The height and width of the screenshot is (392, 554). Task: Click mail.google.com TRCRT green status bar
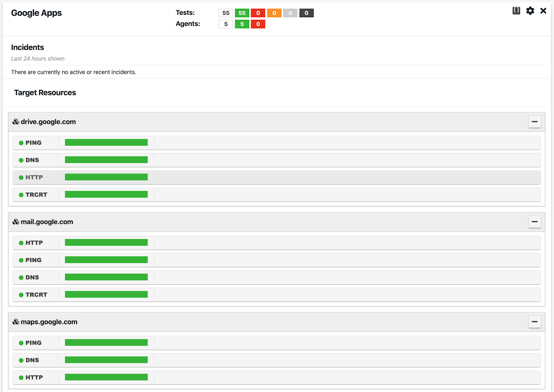pos(106,294)
